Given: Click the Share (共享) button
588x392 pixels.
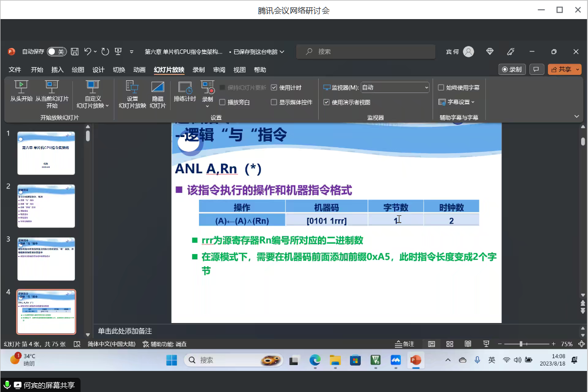Looking at the screenshot, I should click(561, 69).
